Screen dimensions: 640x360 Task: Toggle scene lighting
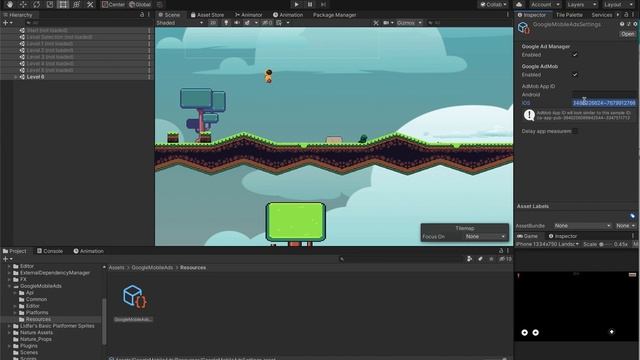[226, 23]
